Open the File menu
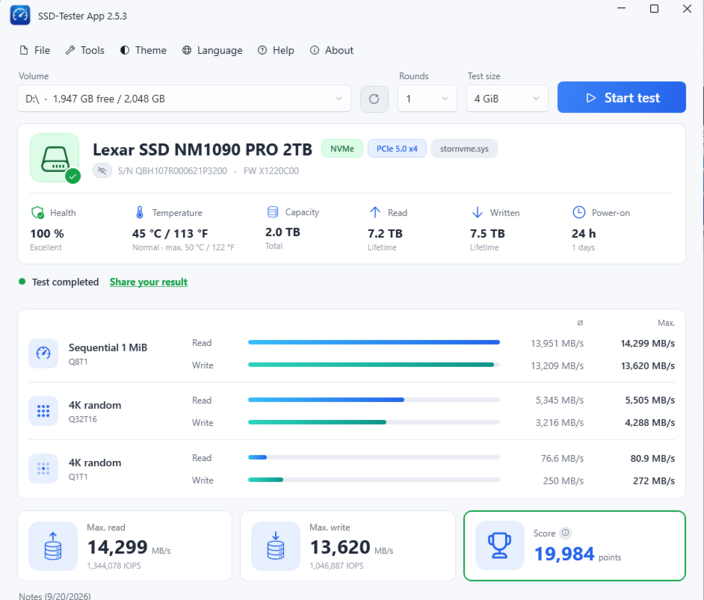 tap(35, 50)
